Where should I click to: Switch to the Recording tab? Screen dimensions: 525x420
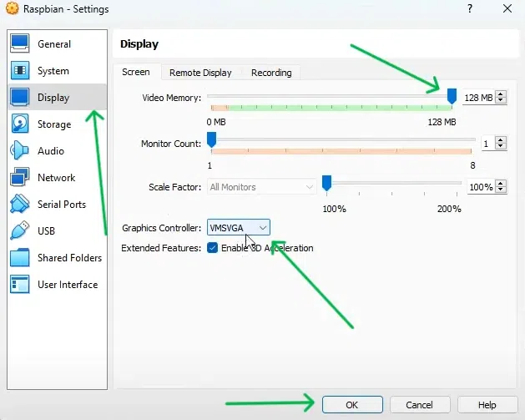[x=271, y=73]
